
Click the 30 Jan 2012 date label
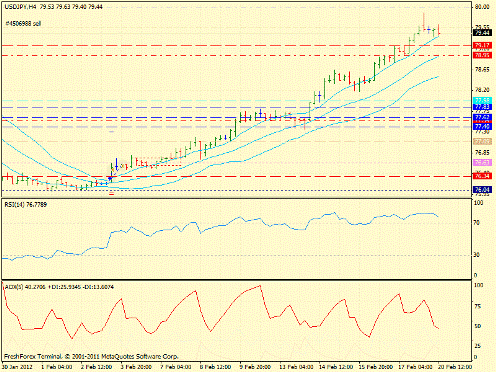pyautogui.click(x=18, y=367)
